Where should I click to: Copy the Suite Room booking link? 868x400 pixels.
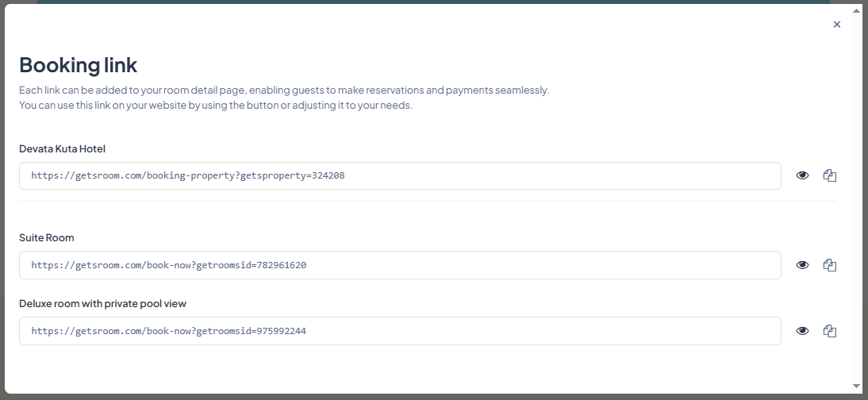click(830, 265)
